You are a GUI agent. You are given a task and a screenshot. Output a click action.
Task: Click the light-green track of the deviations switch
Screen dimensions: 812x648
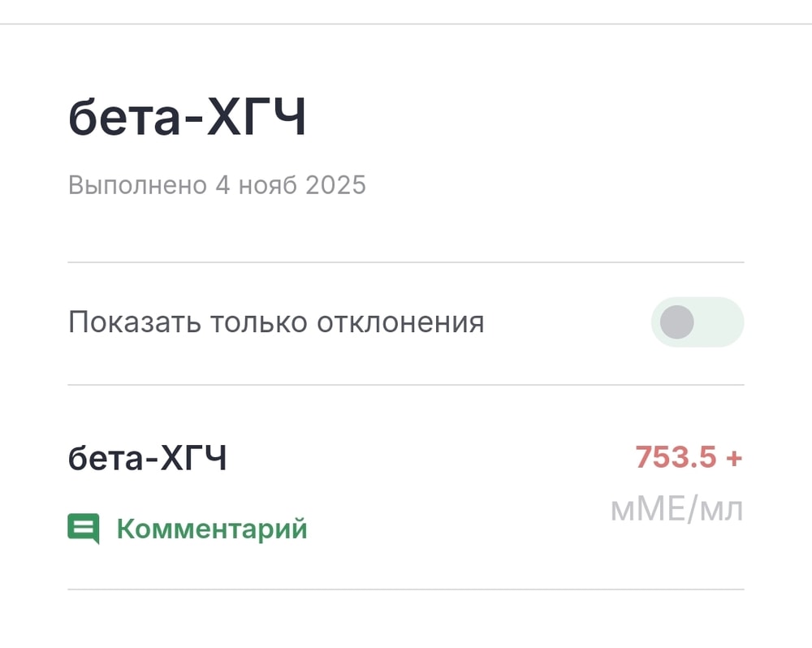(x=723, y=322)
